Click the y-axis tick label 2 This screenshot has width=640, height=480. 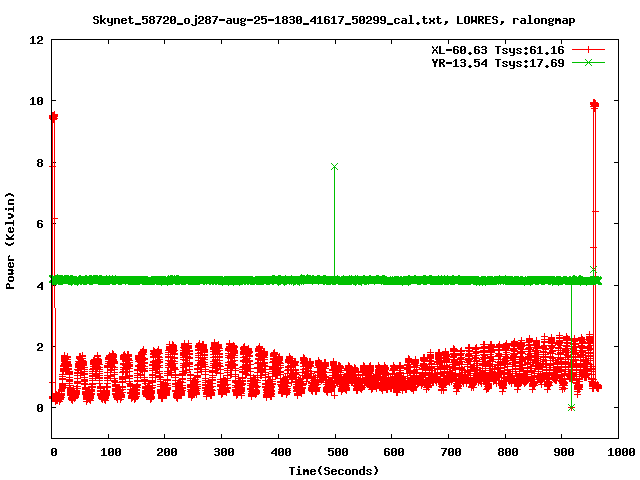40,347
